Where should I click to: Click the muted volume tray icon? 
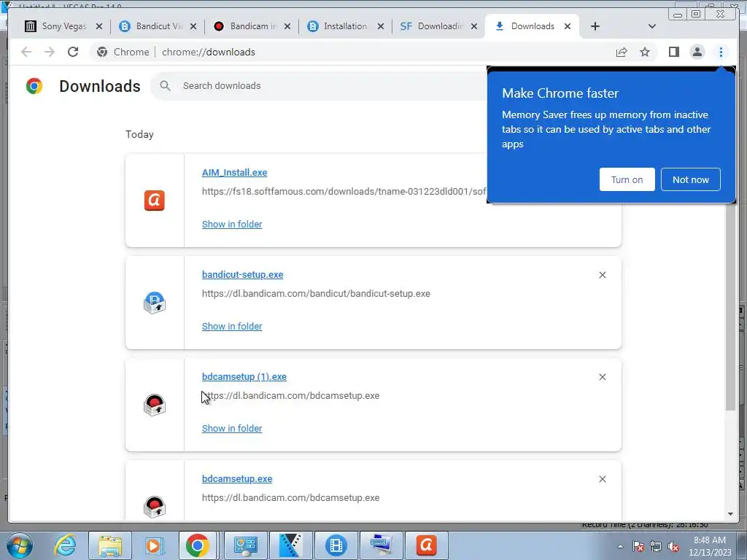[x=673, y=547]
